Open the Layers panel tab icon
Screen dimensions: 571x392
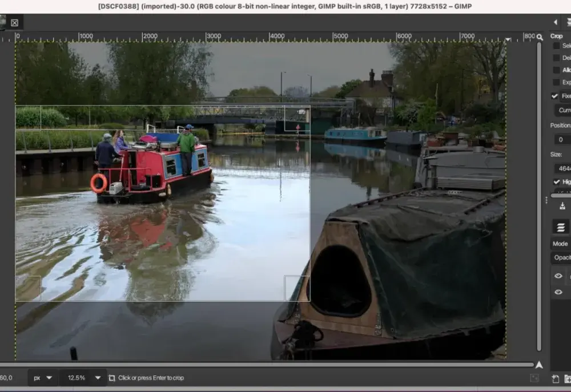(561, 227)
